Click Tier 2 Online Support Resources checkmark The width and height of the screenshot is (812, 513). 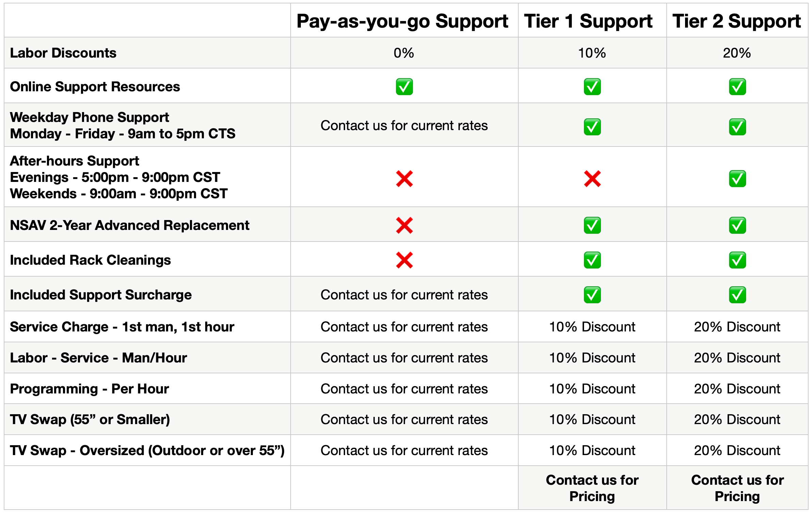click(x=737, y=87)
